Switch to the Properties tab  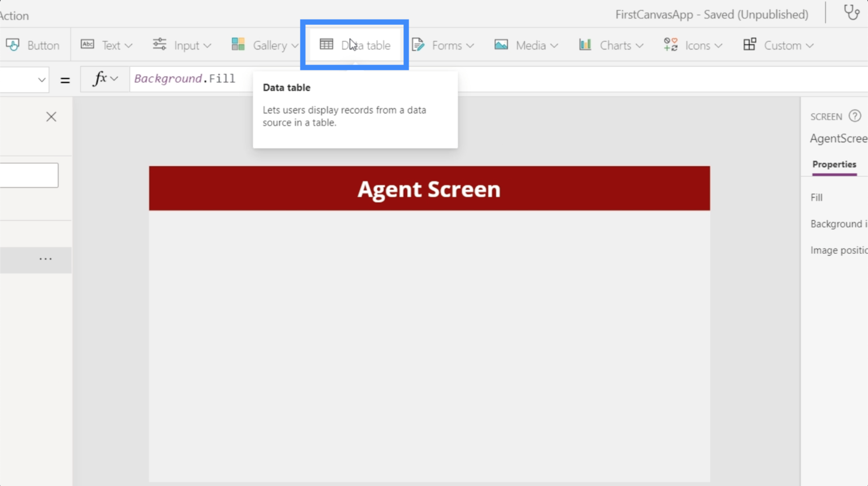coord(834,164)
